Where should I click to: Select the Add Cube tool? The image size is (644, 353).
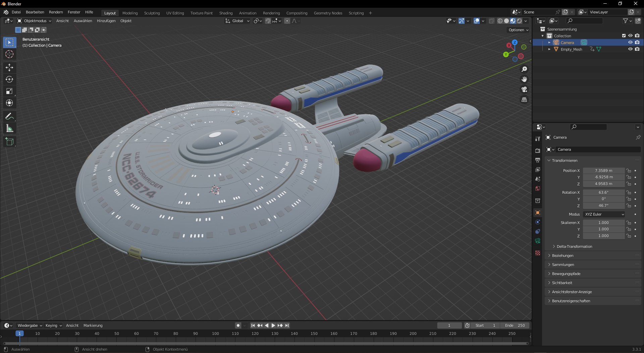tap(9, 142)
